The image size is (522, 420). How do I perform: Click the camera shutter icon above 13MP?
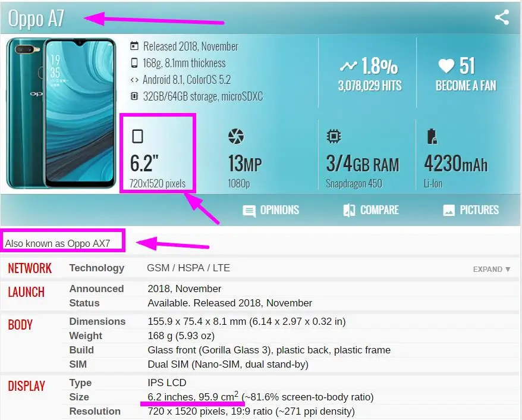tap(236, 136)
